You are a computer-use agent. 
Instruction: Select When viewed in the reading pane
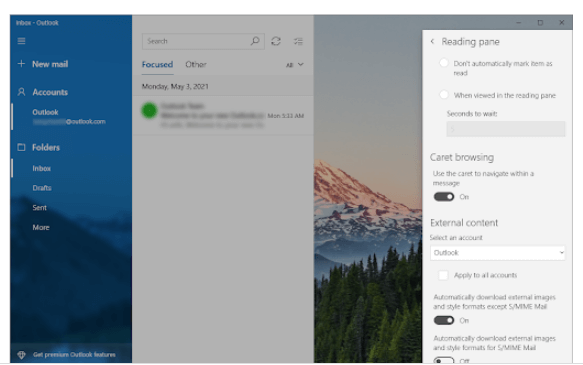tap(444, 95)
